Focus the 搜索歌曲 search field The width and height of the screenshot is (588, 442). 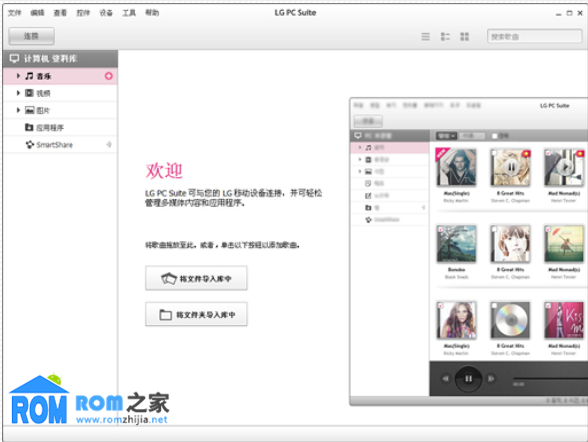[x=534, y=36]
